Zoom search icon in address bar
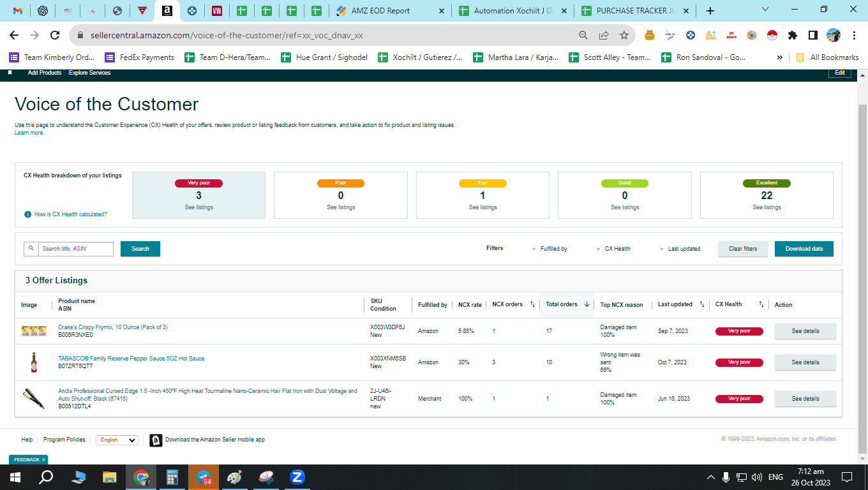Viewport: 868px width, 490px height. tap(583, 35)
